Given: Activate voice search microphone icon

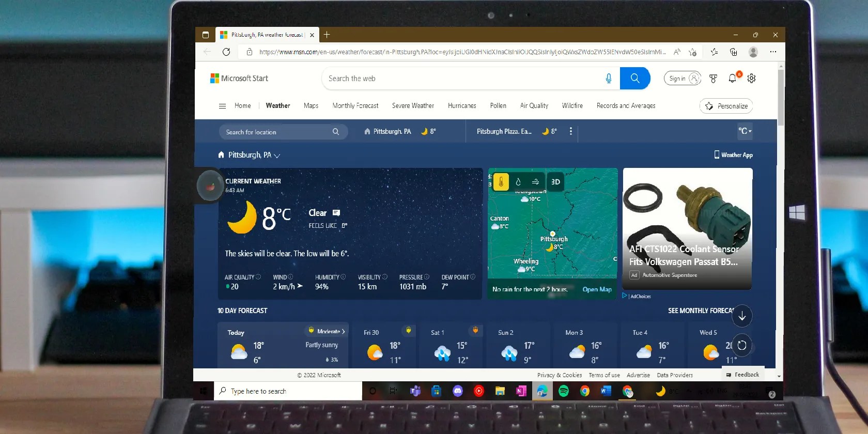Looking at the screenshot, I should tap(609, 79).
